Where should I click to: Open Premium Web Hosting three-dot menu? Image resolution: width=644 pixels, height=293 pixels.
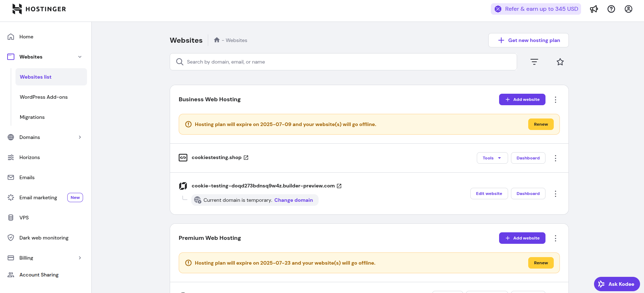coord(555,238)
